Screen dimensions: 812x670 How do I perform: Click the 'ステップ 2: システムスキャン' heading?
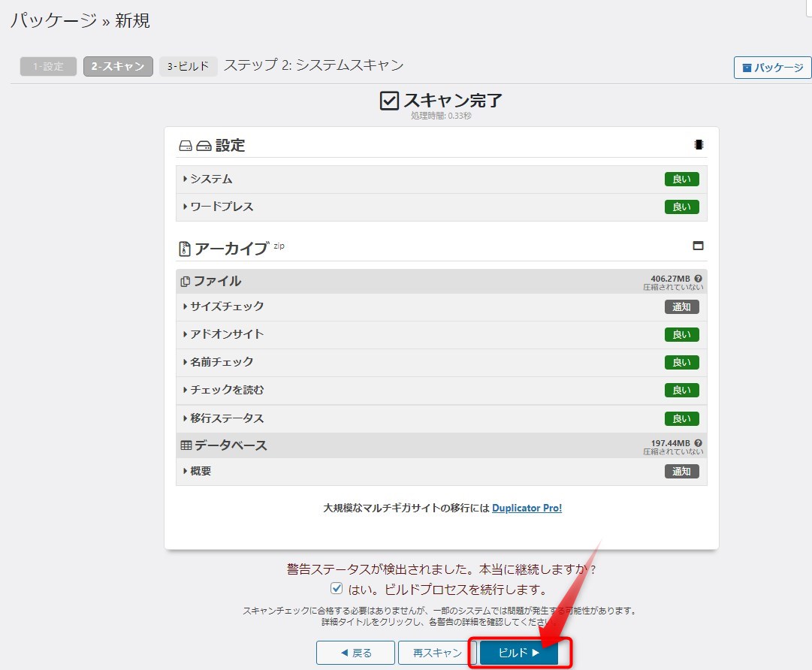[x=313, y=65]
